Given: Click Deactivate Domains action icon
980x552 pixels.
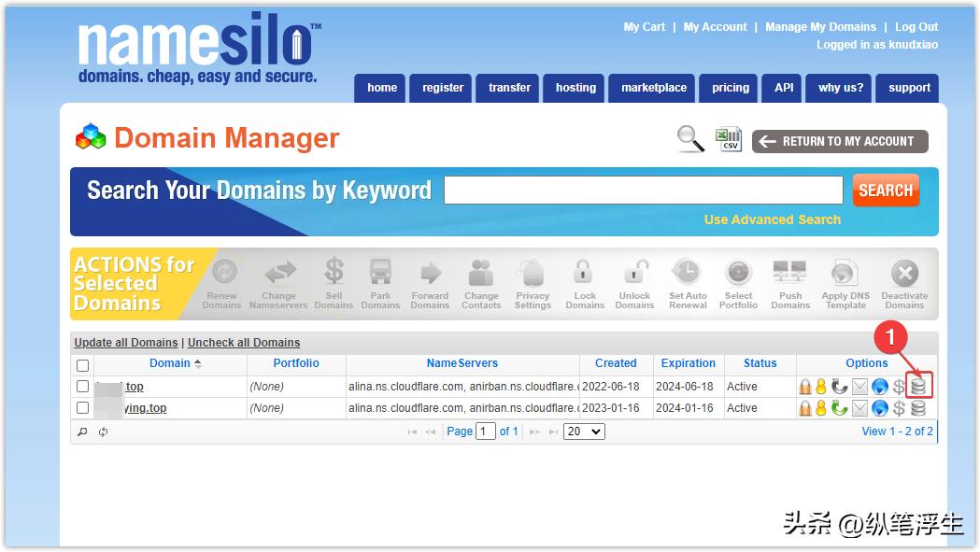Looking at the screenshot, I should pos(904,273).
